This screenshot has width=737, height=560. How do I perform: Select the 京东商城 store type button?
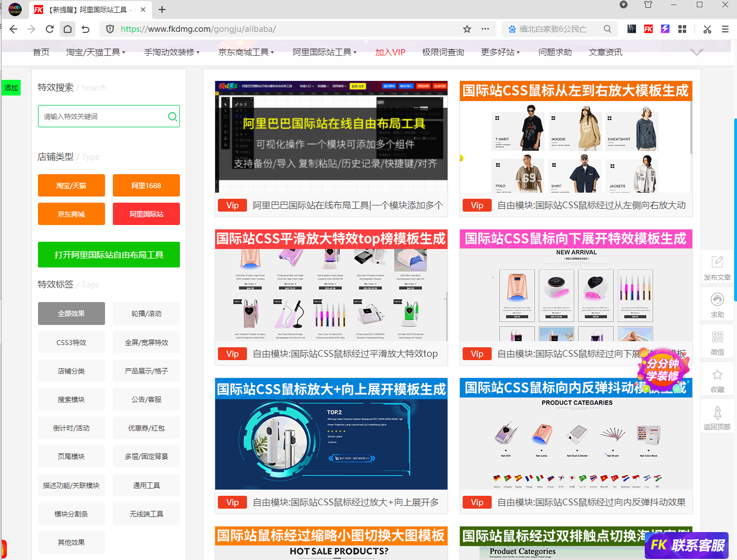tap(72, 214)
